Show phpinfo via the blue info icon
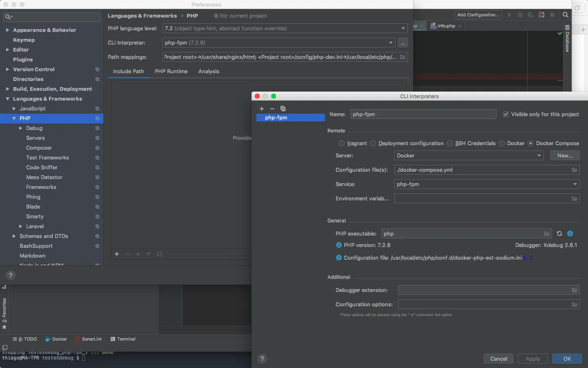 (x=570, y=234)
